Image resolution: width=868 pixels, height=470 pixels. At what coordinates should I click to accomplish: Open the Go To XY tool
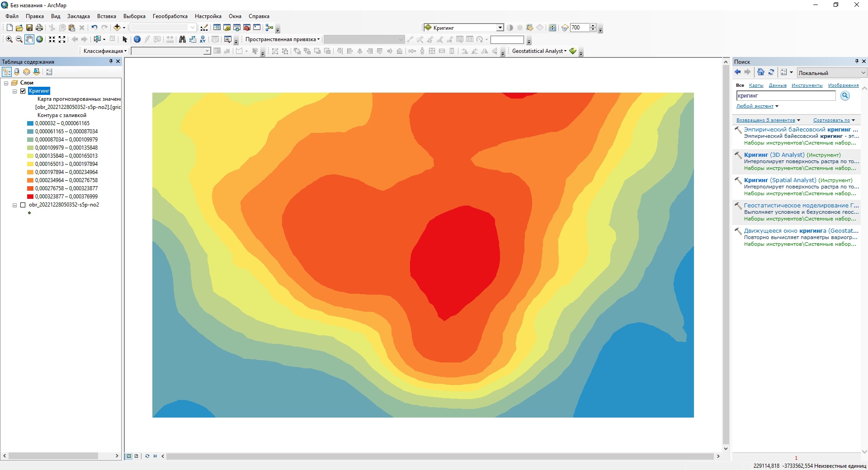(x=203, y=39)
